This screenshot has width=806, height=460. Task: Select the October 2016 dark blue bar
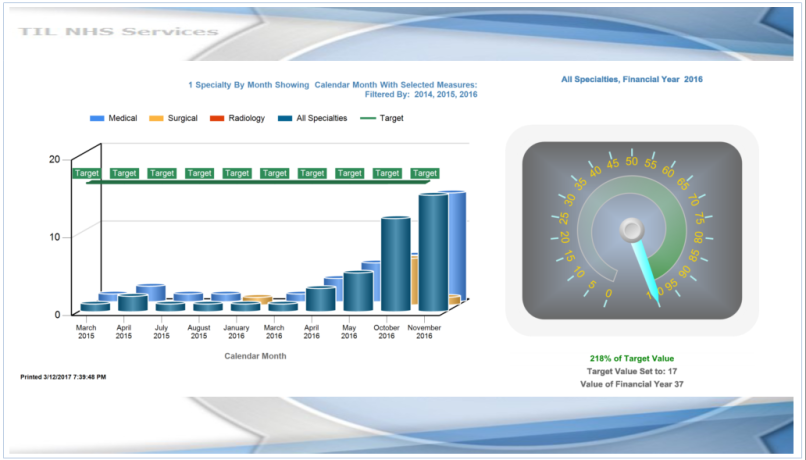tap(395, 265)
